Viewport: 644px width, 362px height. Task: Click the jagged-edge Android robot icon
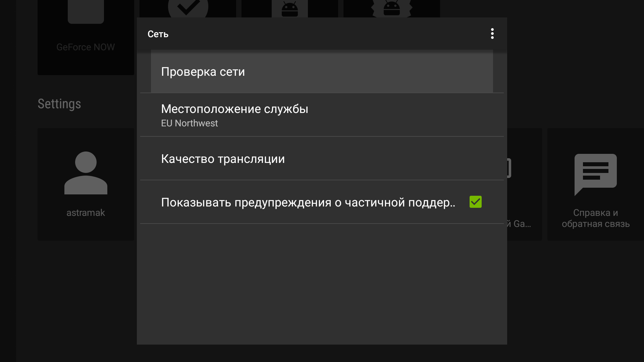pyautogui.click(x=392, y=9)
